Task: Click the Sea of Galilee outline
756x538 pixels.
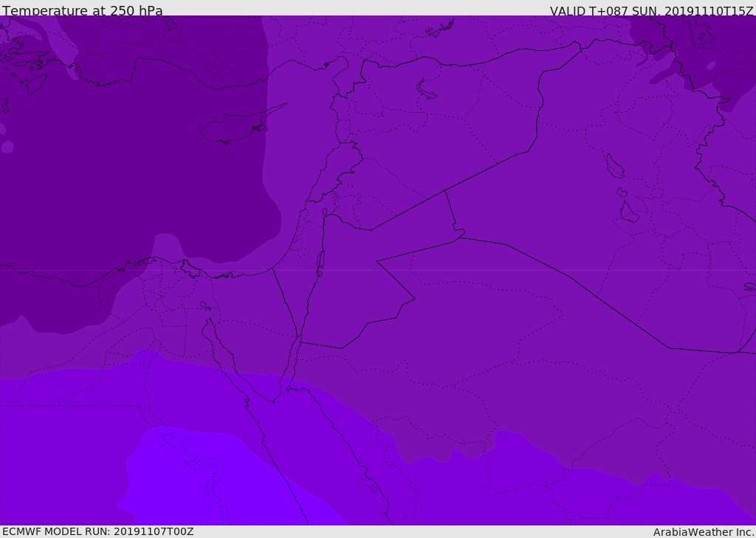Action: (x=324, y=213)
